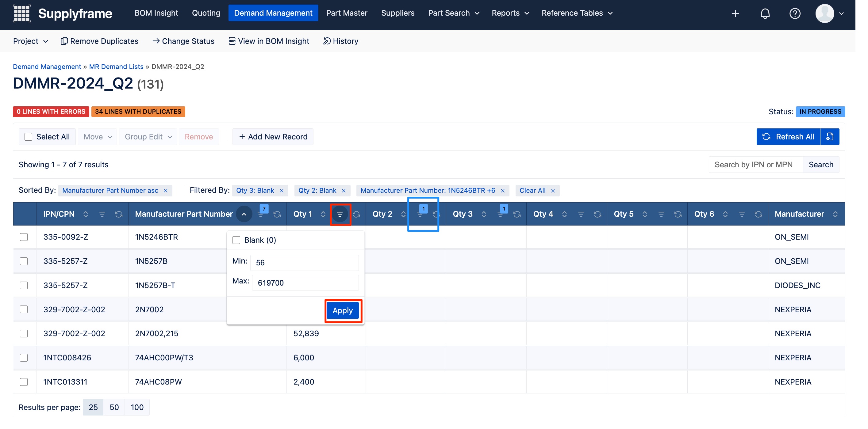This screenshot has width=868, height=429.
Task: Open History
Action: [341, 41]
